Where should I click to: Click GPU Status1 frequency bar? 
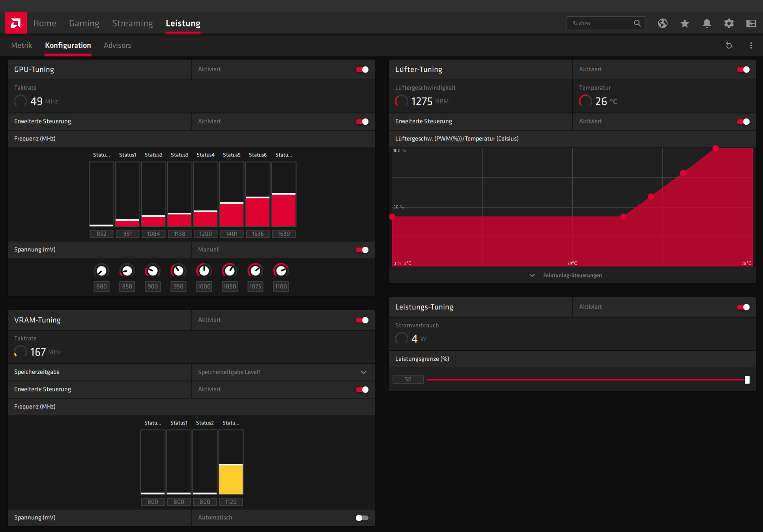point(127,194)
